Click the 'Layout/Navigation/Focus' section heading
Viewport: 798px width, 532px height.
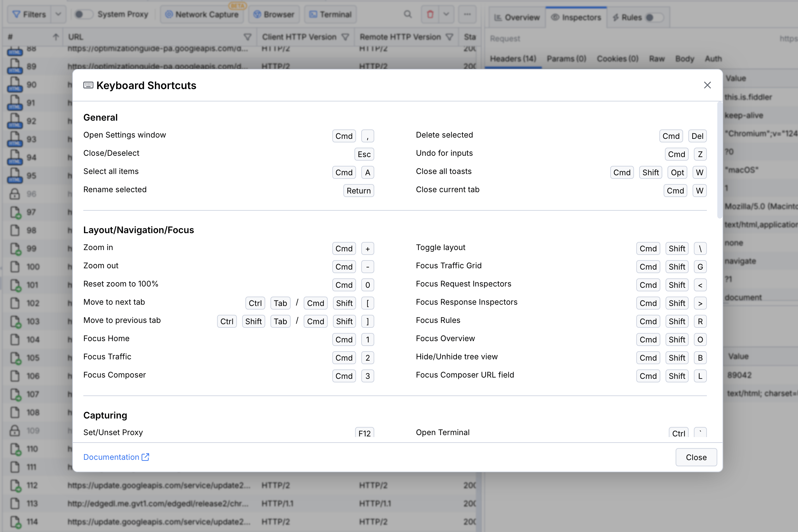[x=139, y=230]
